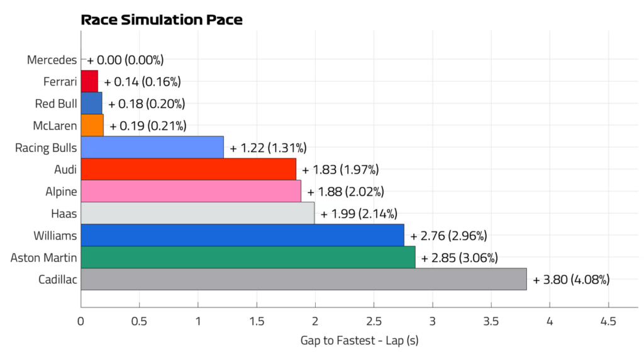Click the green Aston Martin bar
644x357 pixels.
248,257
